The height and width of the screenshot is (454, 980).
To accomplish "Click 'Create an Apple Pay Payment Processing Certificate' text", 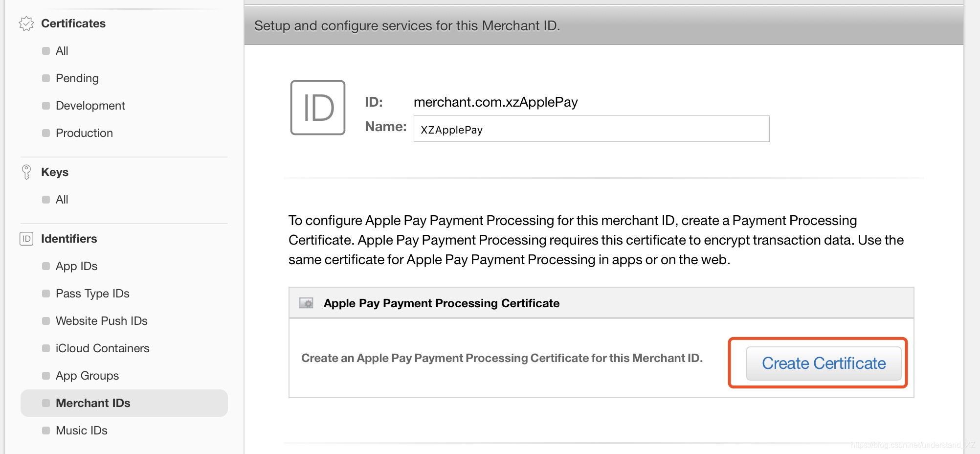I will tap(502, 358).
